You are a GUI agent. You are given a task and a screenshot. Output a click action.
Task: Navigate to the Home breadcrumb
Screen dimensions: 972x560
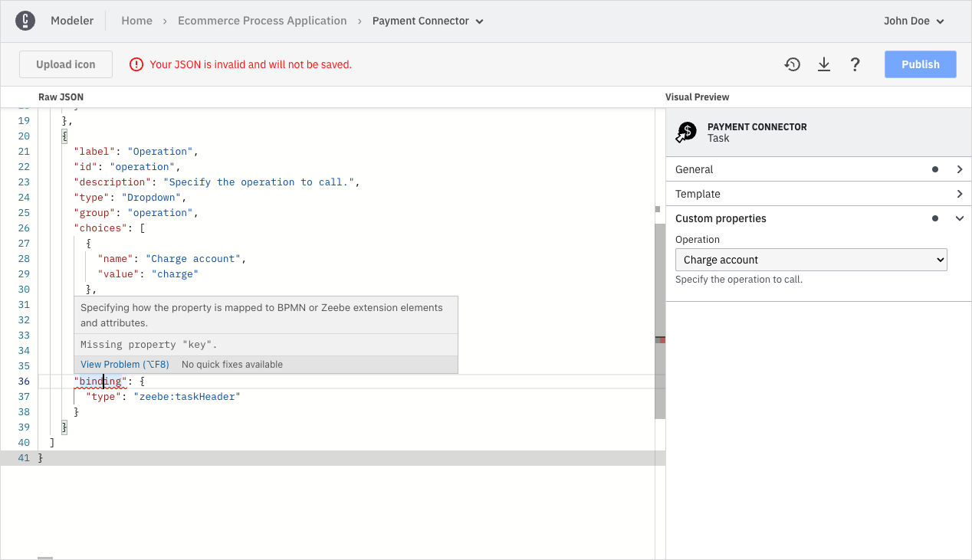[x=136, y=21]
